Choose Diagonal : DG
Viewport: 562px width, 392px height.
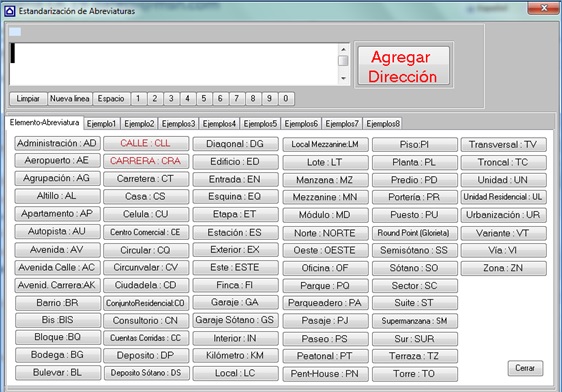pyautogui.click(x=235, y=144)
